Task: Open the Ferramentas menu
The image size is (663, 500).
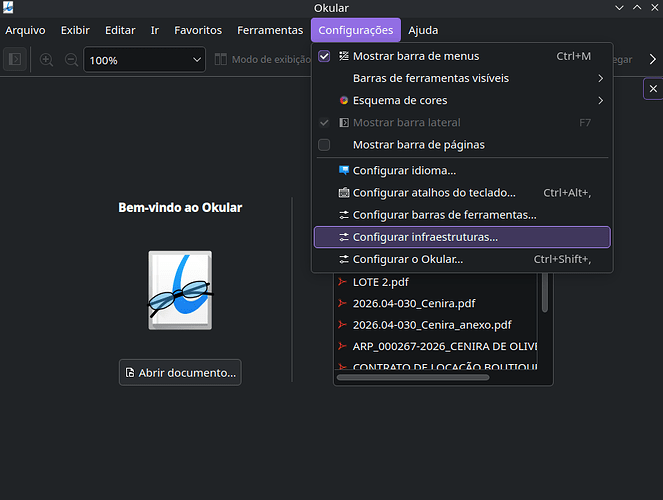Action: tap(270, 30)
